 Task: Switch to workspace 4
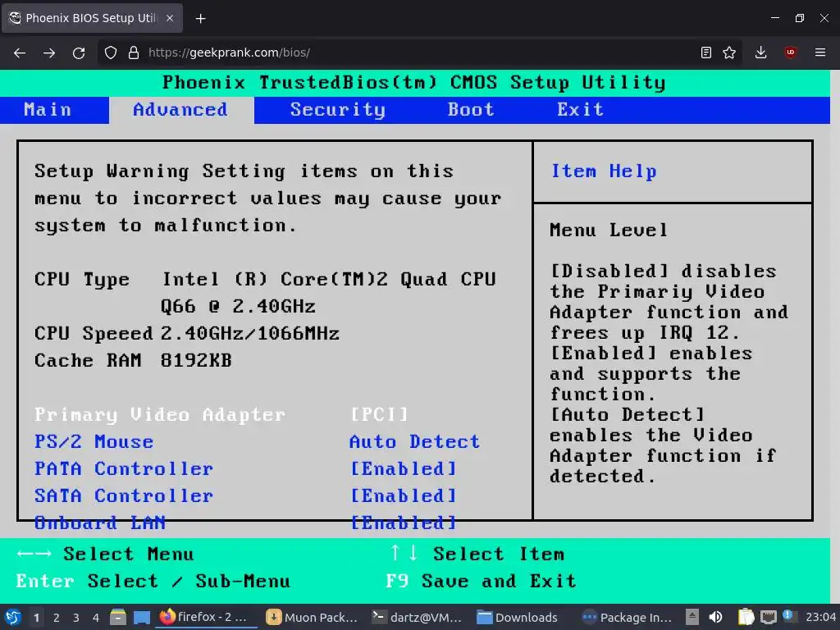[96, 618]
